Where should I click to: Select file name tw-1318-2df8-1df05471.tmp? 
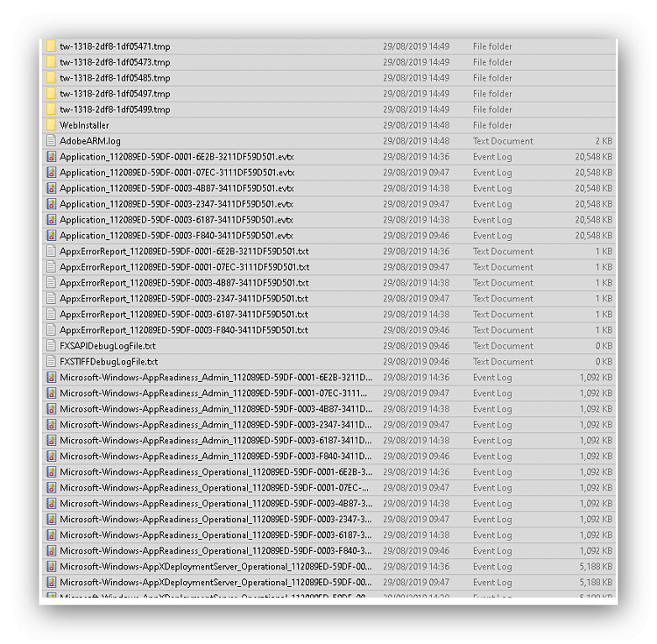click(115, 46)
